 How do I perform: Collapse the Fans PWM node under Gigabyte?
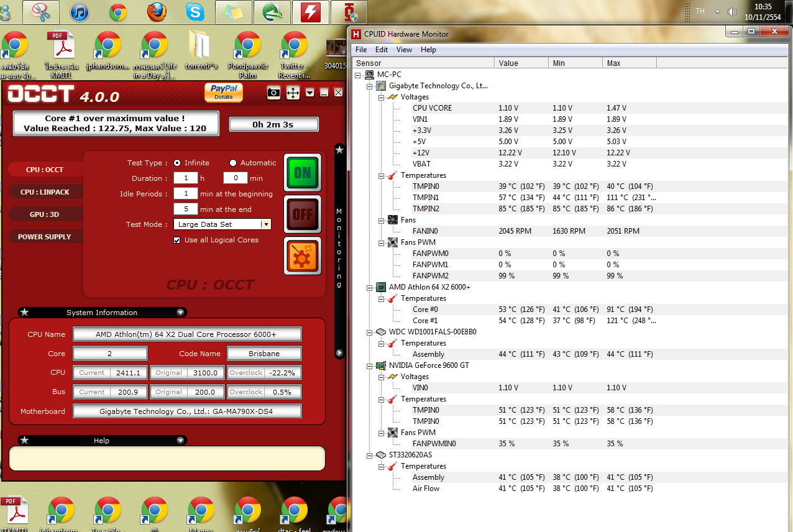click(382, 242)
